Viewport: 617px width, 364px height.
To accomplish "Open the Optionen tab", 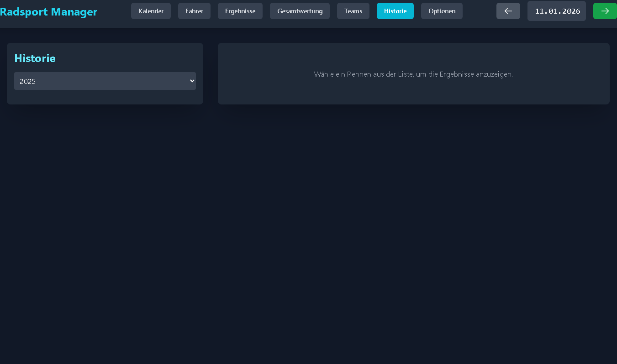I will (x=442, y=11).
